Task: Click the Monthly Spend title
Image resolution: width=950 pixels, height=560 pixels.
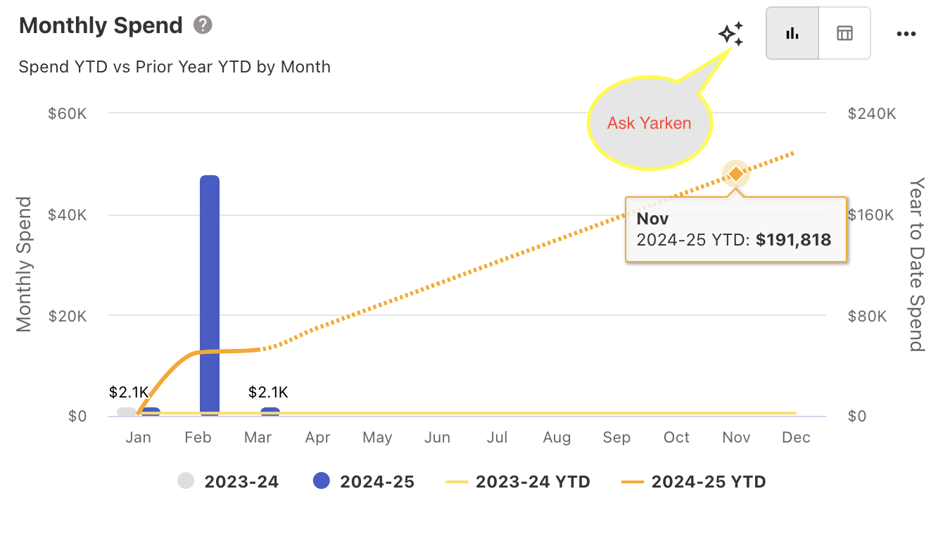Action: [101, 26]
